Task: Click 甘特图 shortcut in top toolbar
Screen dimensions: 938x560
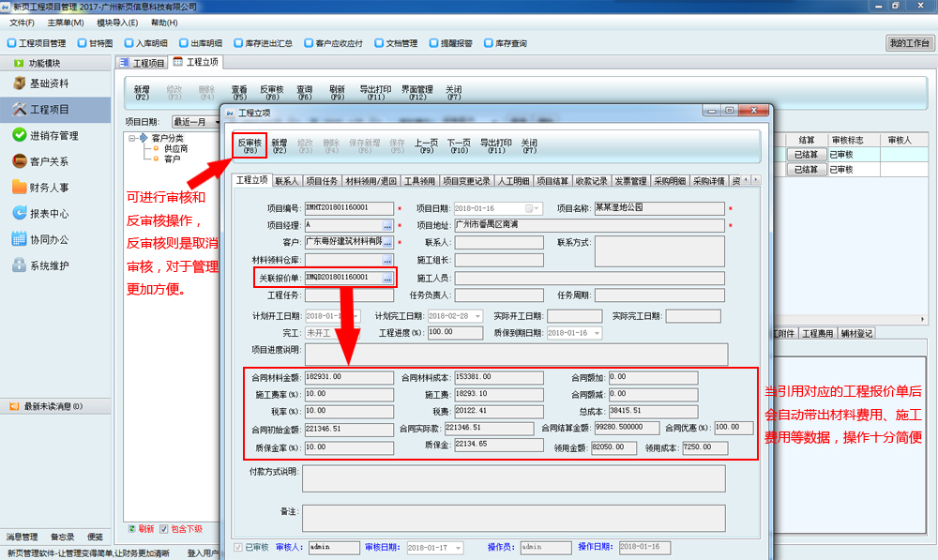Action: click(x=96, y=43)
